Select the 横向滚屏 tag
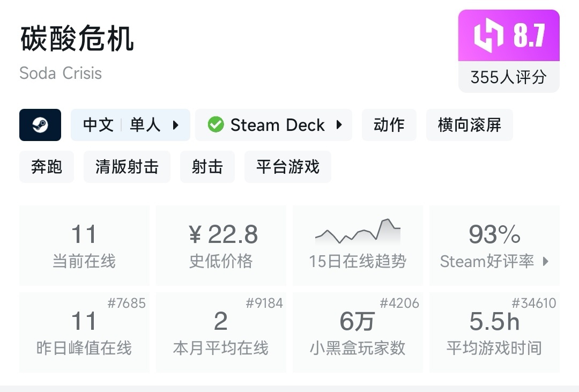This screenshot has width=579, height=392. [469, 124]
